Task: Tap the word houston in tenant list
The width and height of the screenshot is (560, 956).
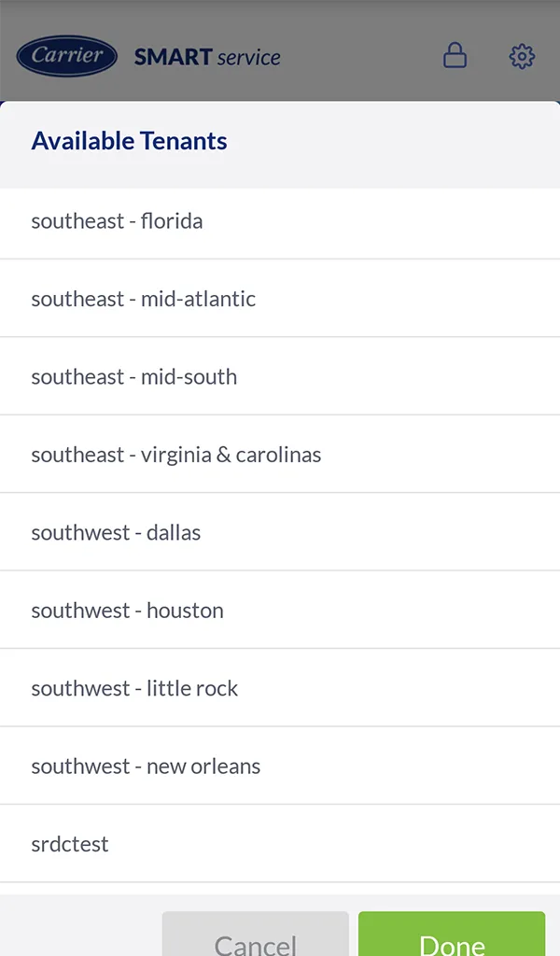Action: (185, 611)
